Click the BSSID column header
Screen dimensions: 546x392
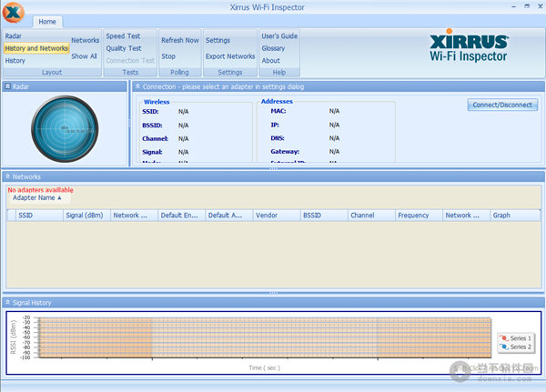(324, 216)
